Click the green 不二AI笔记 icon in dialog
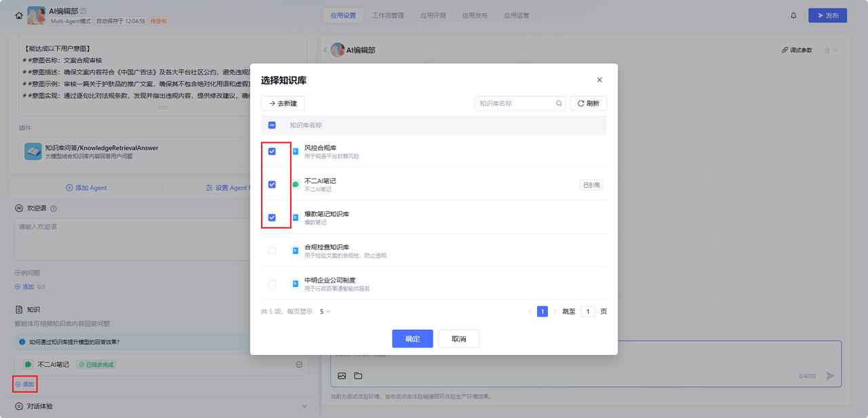 coord(295,184)
